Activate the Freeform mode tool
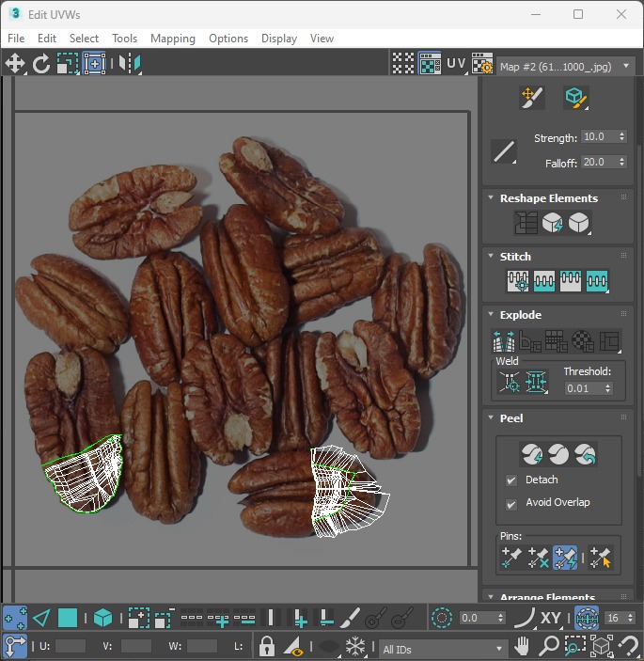The image size is (644, 661). coord(94,64)
